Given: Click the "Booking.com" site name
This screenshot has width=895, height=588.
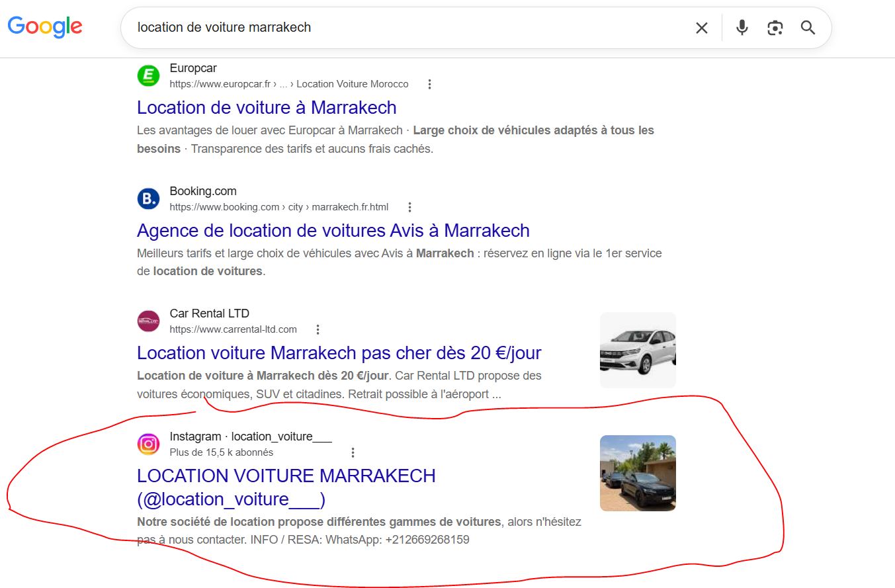Looking at the screenshot, I should tap(203, 191).
